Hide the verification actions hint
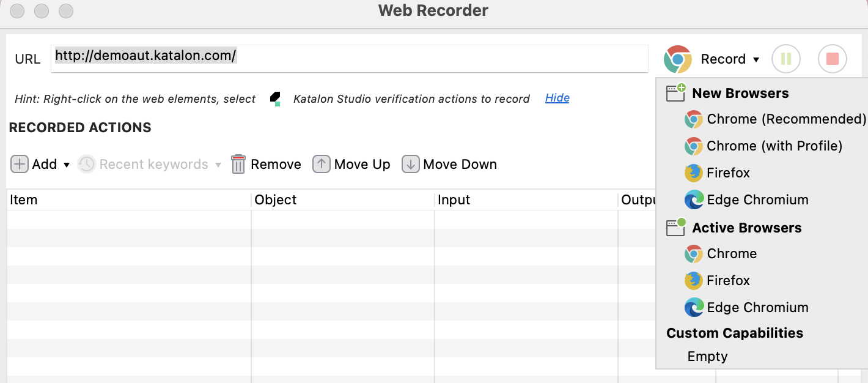The image size is (868, 383). (557, 98)
